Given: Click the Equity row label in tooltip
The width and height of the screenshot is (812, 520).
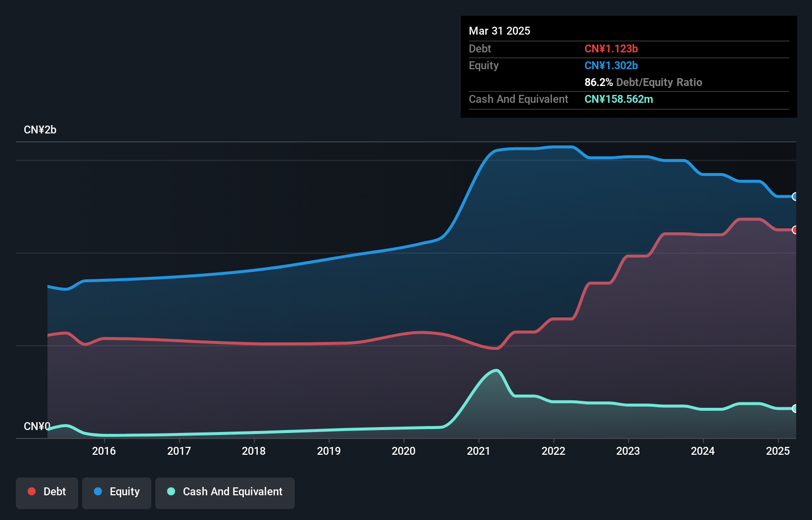Looking at the screenshot, I should point(484,65).
